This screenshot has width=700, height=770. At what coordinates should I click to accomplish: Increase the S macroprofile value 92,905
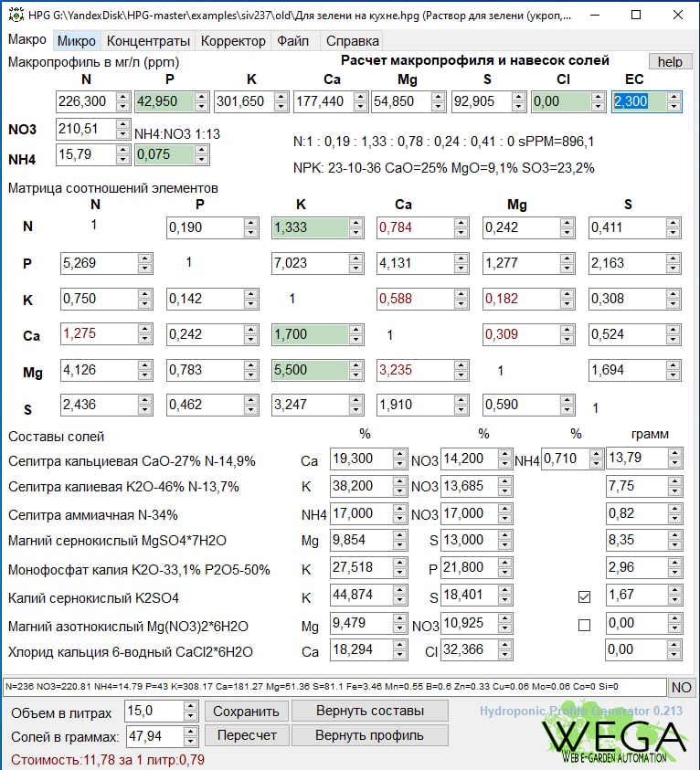coord(518,97)
